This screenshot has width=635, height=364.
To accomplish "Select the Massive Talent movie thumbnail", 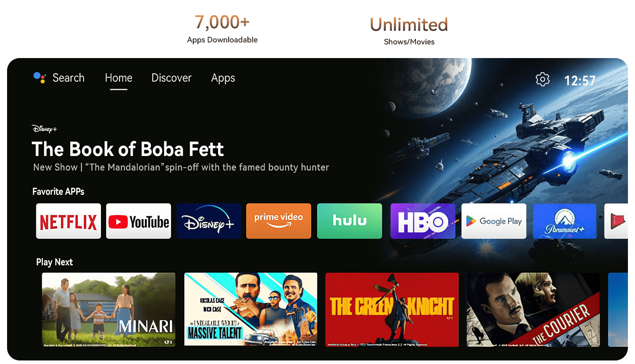I will coord(251,309).
